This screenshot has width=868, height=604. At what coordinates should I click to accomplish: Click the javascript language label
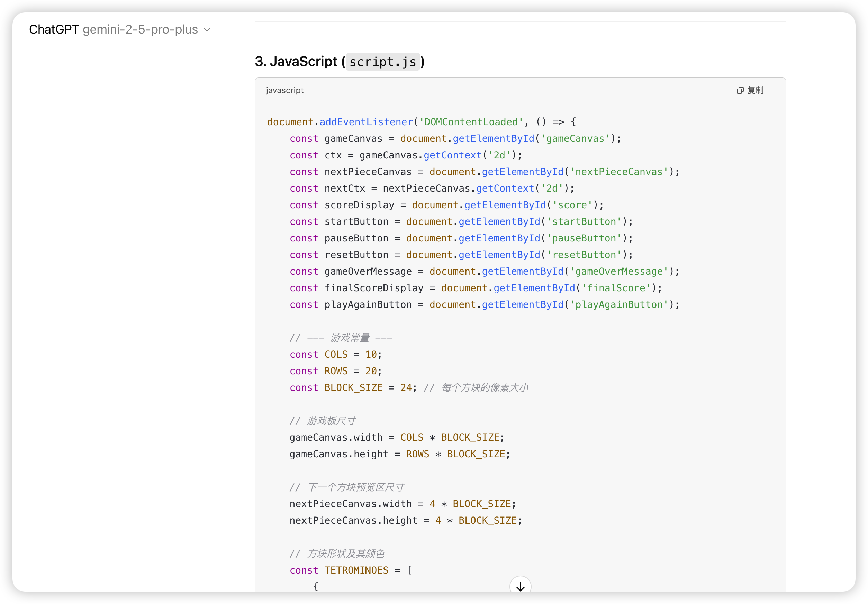pos(285,90)
